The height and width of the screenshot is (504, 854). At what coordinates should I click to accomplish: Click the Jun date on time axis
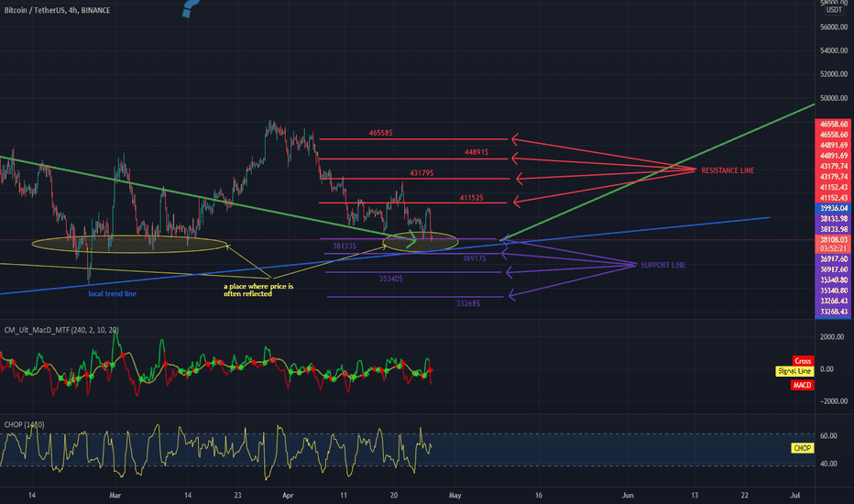(628, 495)
